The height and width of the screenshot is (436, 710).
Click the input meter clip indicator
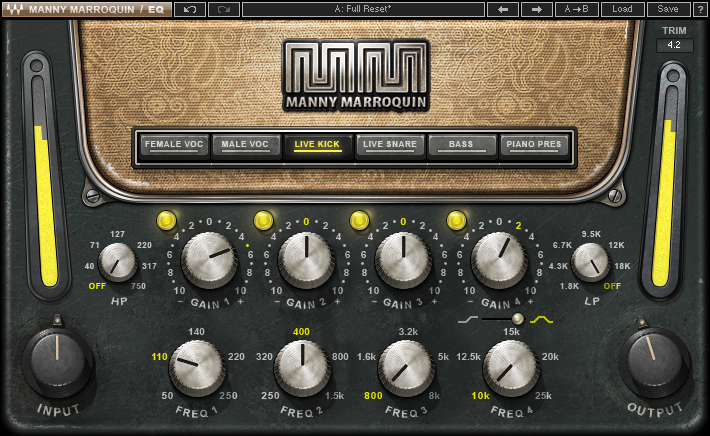[x=37, y=66]
